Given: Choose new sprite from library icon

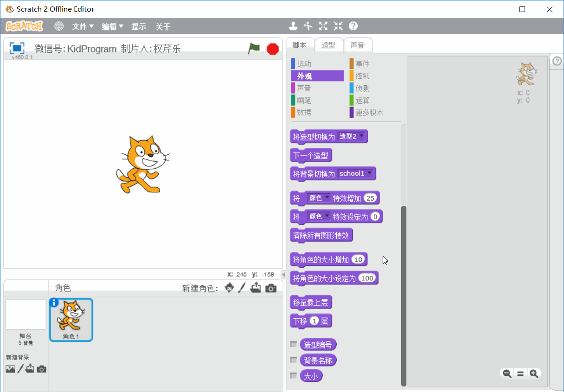Looking at the screenshot, I should tap(229, 288).
